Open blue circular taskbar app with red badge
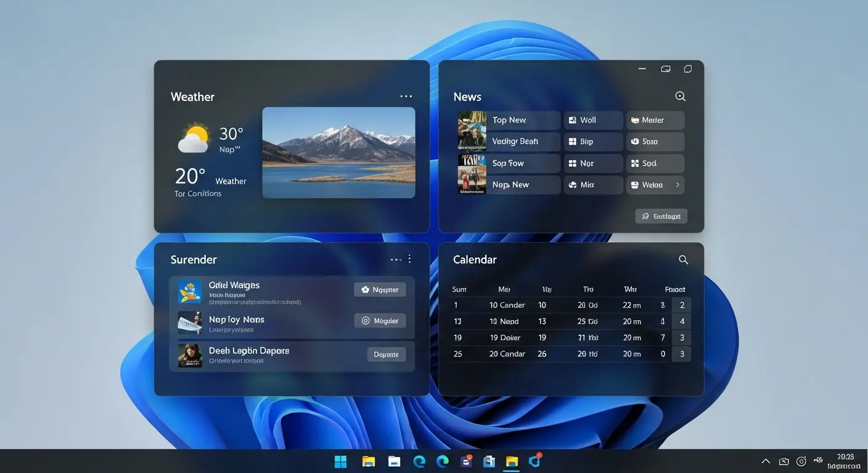The width and height of the screenshot is (868, 473). click(x=535, y=461)
